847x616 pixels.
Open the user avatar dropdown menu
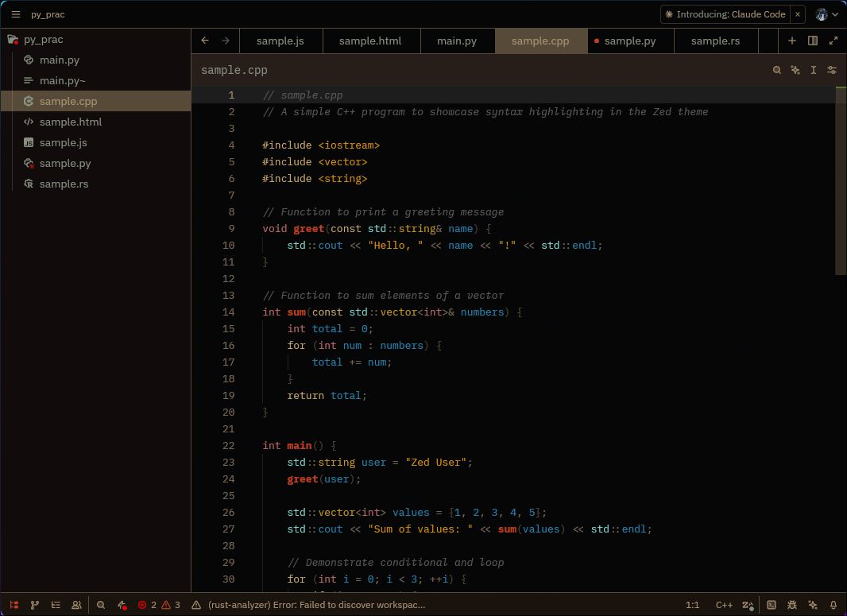pos(826,14)
